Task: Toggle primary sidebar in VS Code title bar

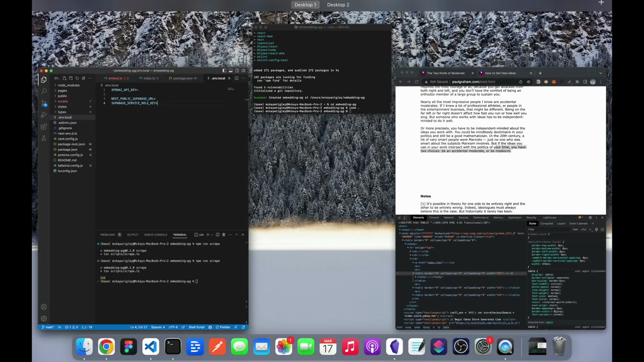Action: [x=224, y=70]
